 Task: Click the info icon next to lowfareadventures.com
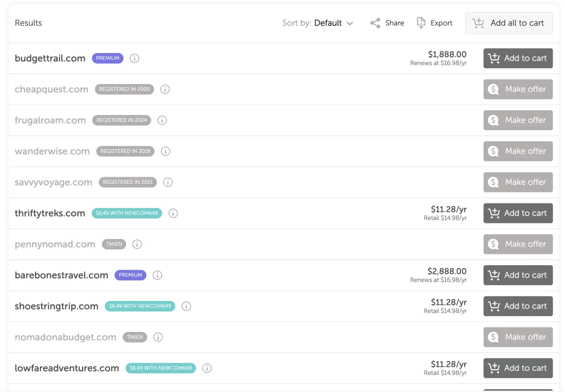[x=207, y=368]
